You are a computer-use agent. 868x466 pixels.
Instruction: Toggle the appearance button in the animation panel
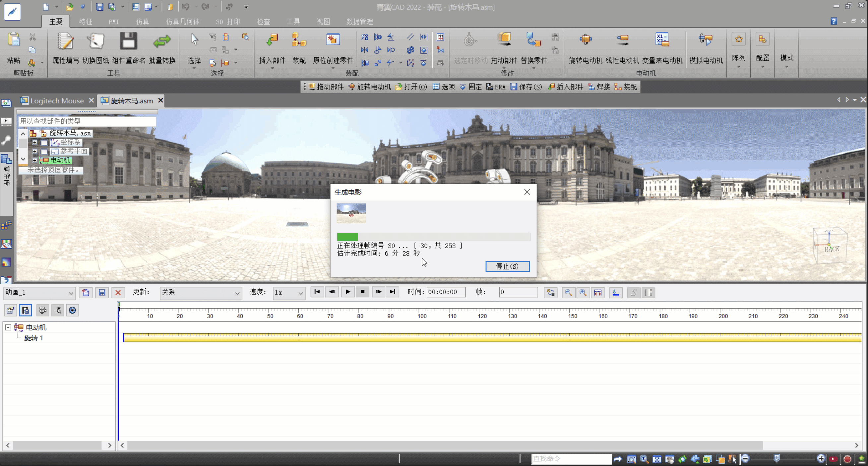point(72,310)
